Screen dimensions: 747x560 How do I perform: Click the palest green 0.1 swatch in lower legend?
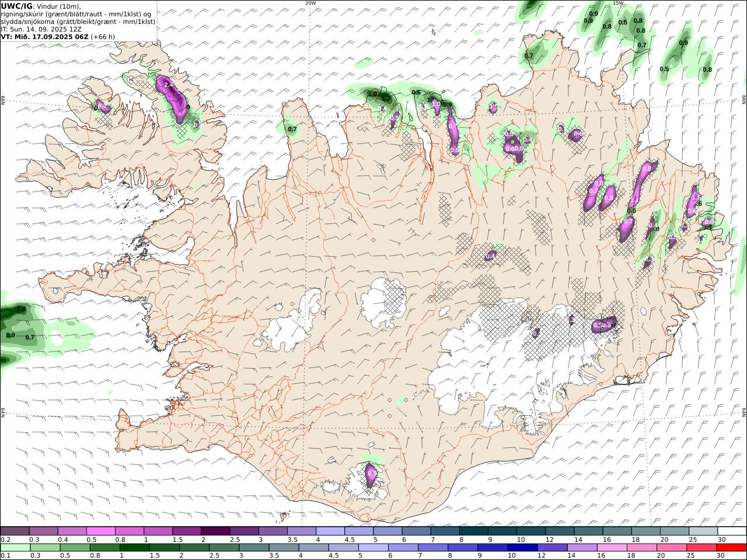coord(16,548)
